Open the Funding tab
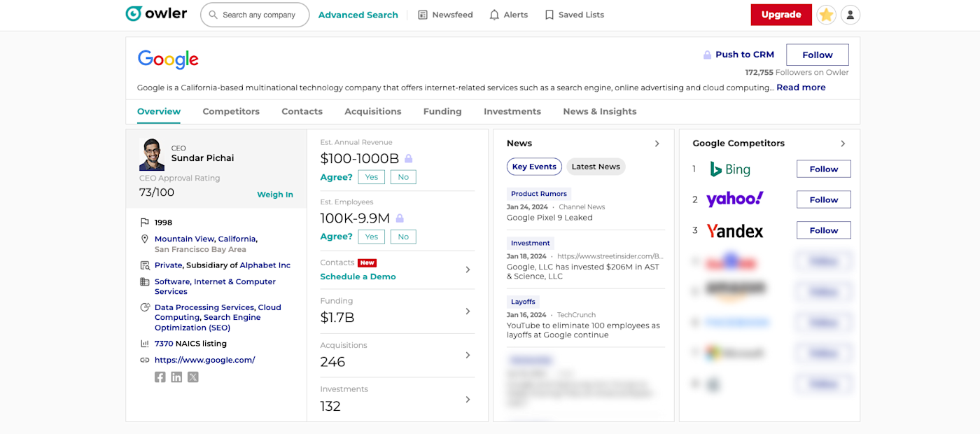 (442, 111)
